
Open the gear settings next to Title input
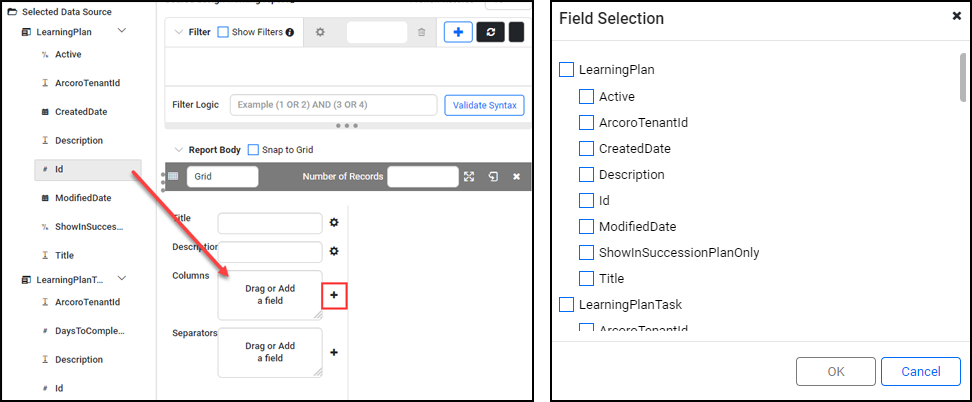(x=334, y=223)
